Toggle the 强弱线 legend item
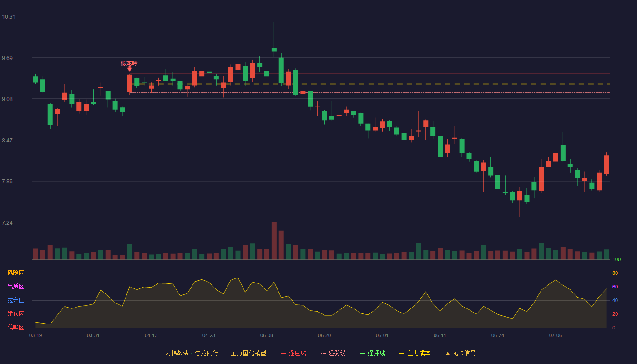Image resolution: width=637 pixels, height=364 pixels. click(x=333, y=353)
